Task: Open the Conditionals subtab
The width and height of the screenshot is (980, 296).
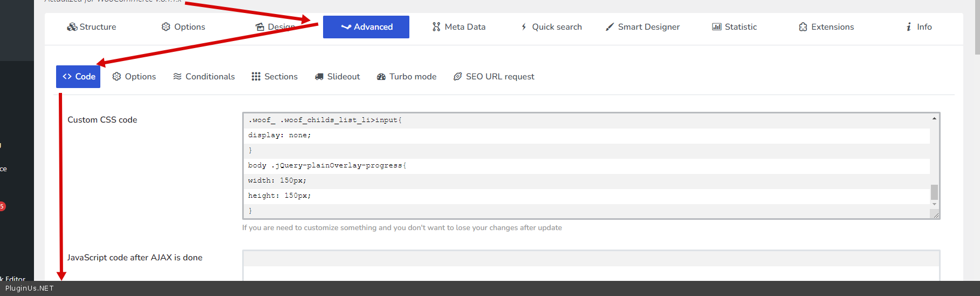Action: tap(204, 77)
